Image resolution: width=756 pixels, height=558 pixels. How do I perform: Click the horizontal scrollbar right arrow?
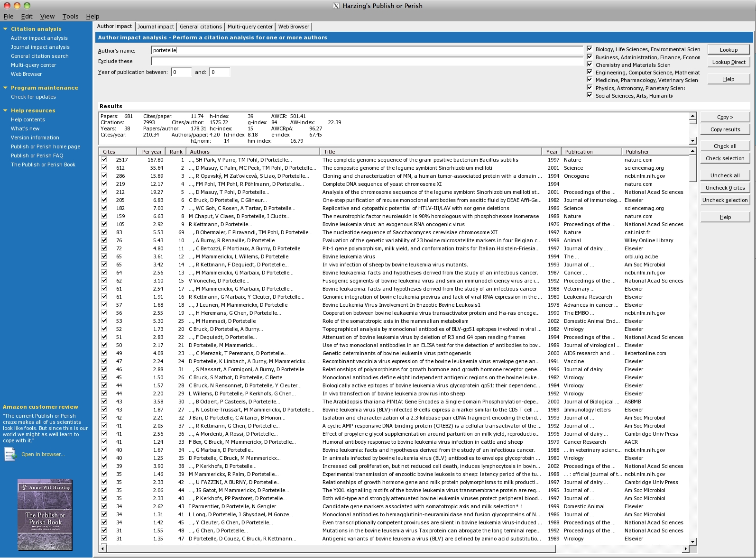coord(685,549)
